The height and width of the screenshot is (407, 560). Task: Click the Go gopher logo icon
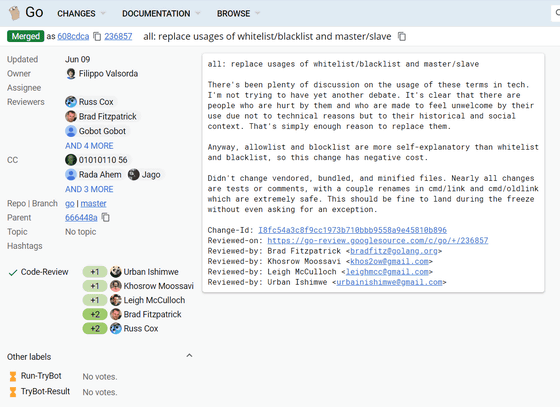point(15,13)
